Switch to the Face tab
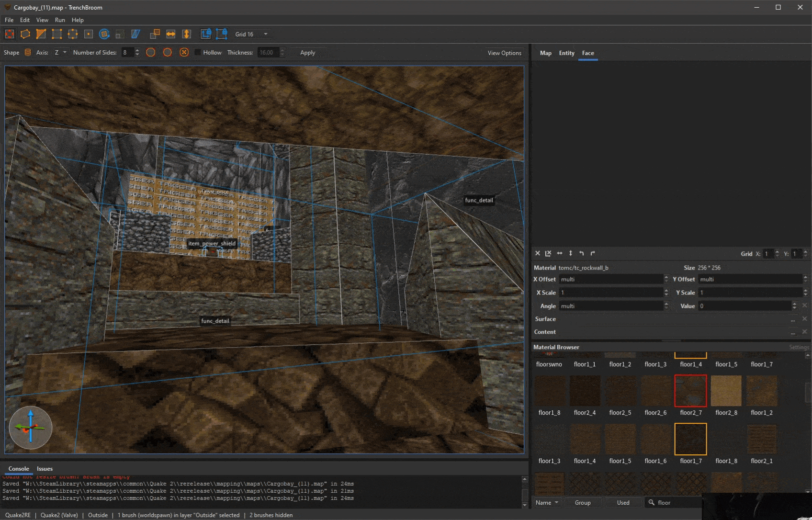The height and width of the screenshot is (520, 812). [x=588, y=53]
